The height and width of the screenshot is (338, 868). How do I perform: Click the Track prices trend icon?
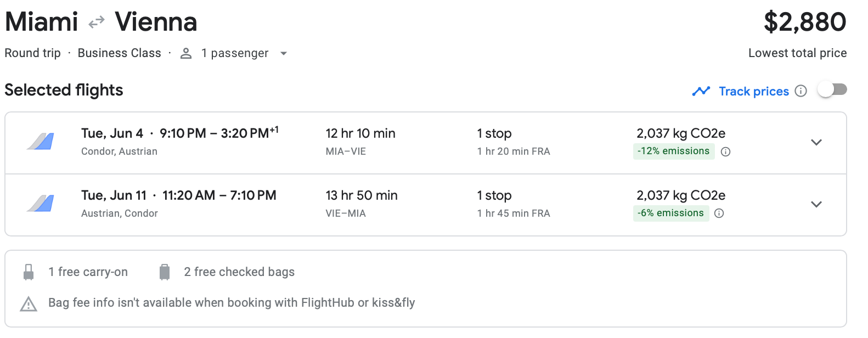[x=701, y=91]
